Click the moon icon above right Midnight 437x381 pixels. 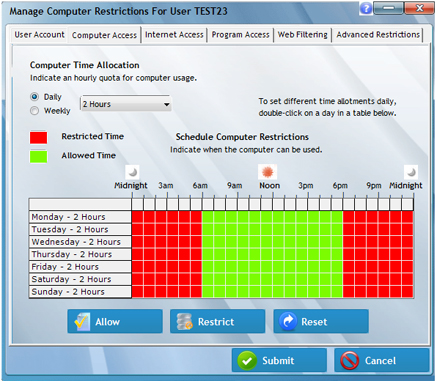tap(411, 172)
